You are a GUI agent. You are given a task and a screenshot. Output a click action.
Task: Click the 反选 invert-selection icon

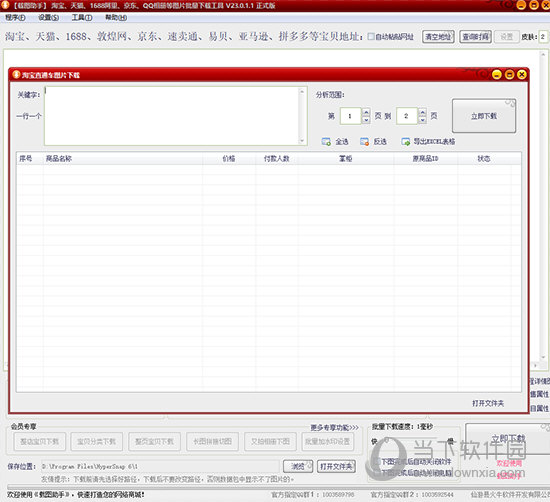(x=364, y=142)
